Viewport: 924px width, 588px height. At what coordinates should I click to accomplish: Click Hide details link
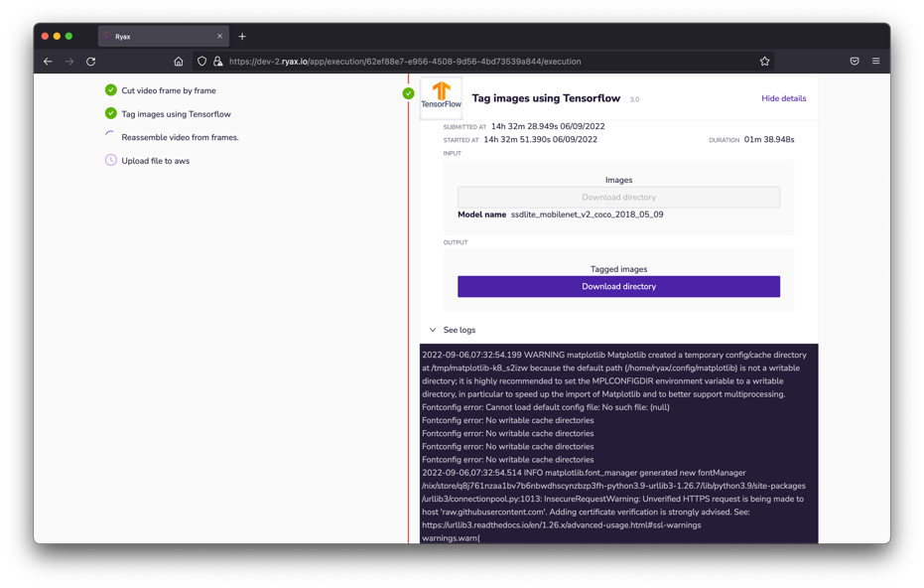(x=783, y=98)
